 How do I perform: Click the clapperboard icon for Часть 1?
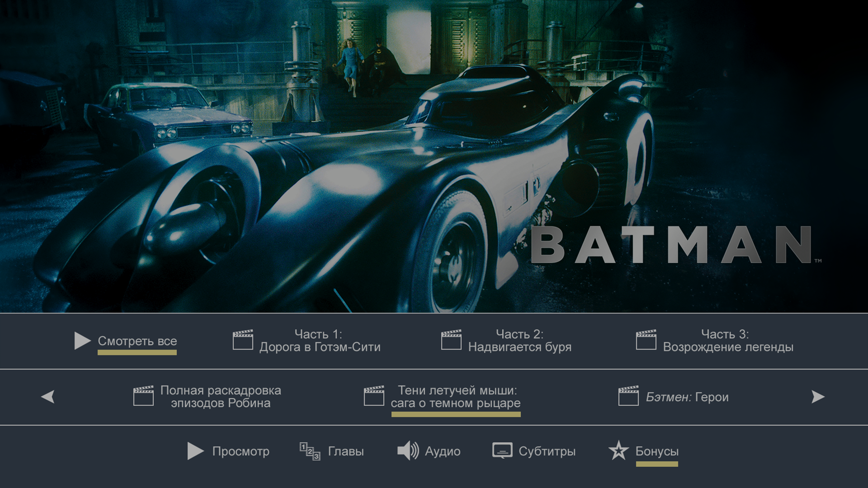click(243, 340)
